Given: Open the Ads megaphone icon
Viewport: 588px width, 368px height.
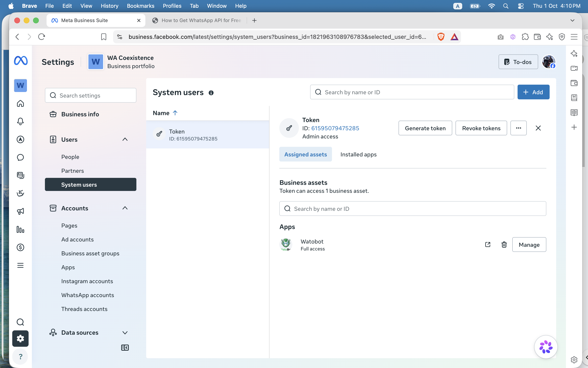Looking at the screenshot, I should [x=20, y=211].
